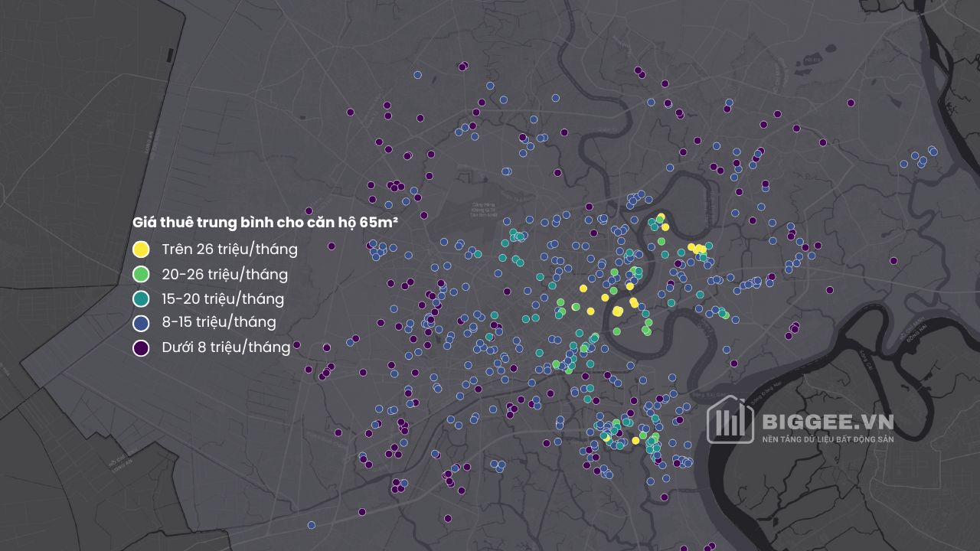Collapse the '20-26 triệu/tháng' legend row
980x551 pixels.
click(x=225, y=273)
